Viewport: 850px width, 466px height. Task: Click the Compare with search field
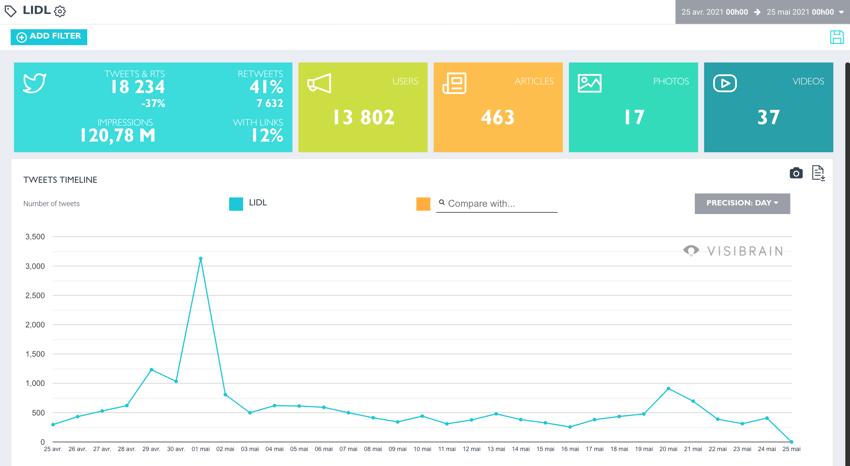(x=497, y=204)
